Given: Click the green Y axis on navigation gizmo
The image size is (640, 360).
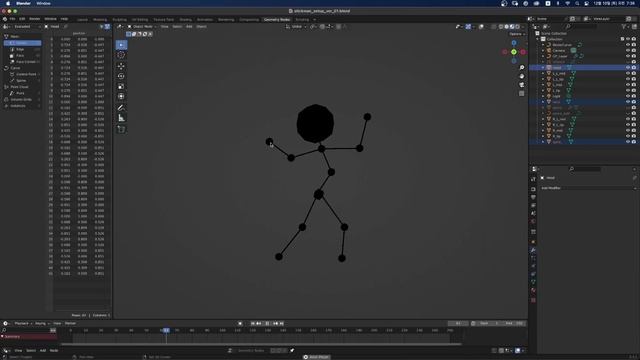Looking at the screenshot, I should pyautogui.click(x=514, y=52).
